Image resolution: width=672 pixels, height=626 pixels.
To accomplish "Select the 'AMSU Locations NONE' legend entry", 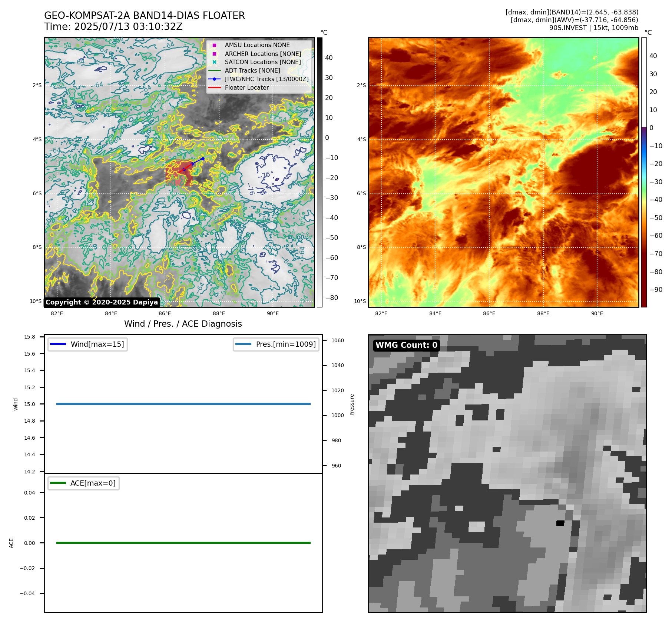I will coord(257,45).
